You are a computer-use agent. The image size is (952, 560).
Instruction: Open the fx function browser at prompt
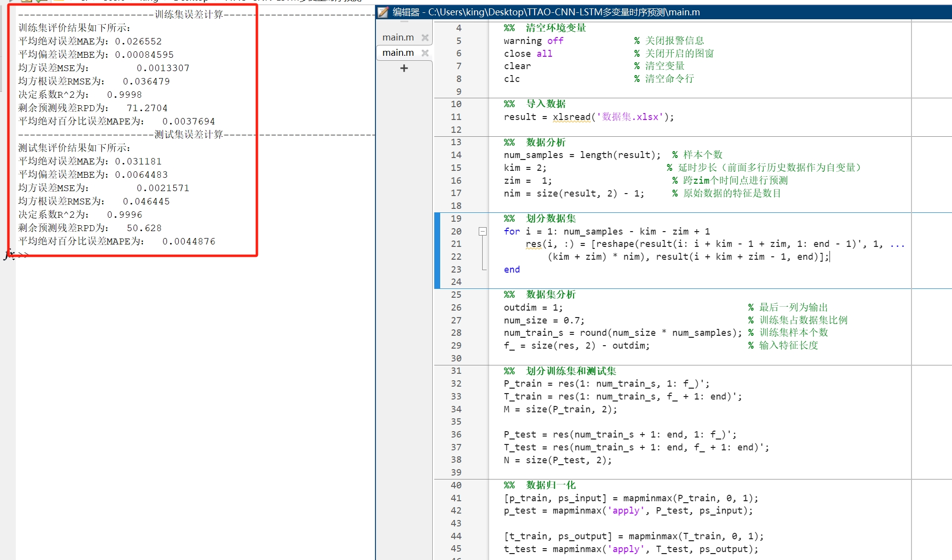[8, 254]
